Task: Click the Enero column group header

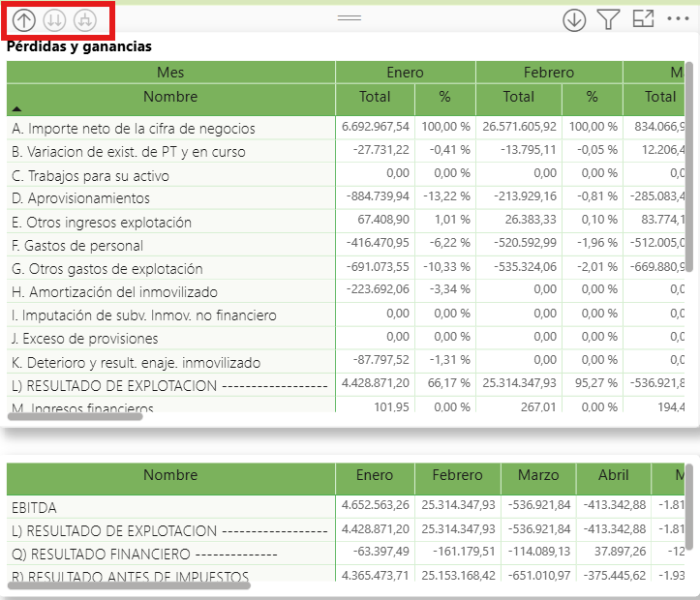Action: click(405, 73)
